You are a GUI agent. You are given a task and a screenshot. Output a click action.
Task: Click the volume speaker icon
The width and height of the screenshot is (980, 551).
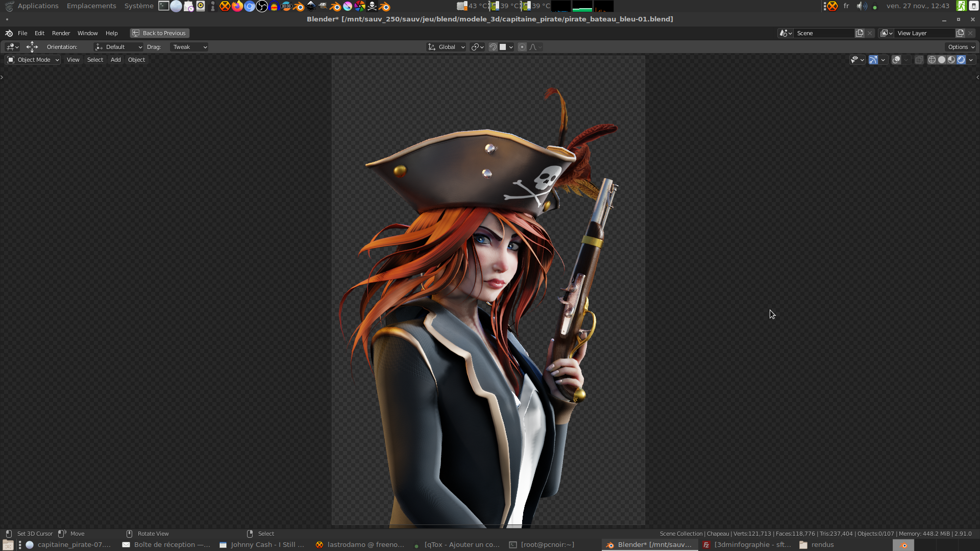click(862, 6)
